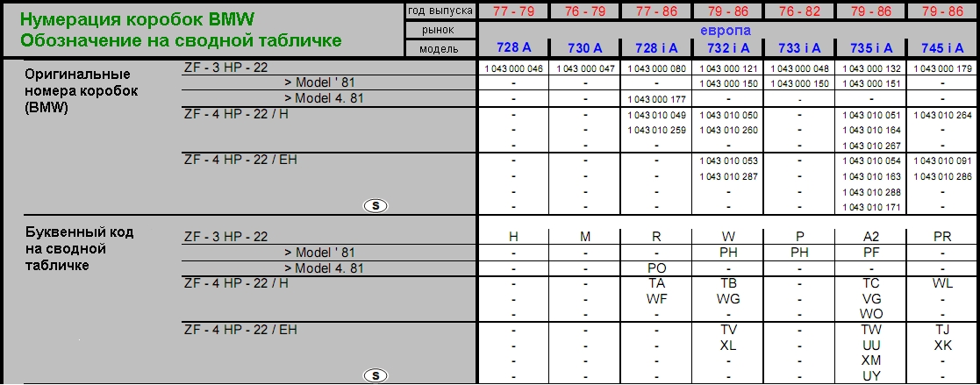The width and height of the screenshot is (980, 385).
Task: Click the S icon in original numbers section
Action: click(376, 206)
